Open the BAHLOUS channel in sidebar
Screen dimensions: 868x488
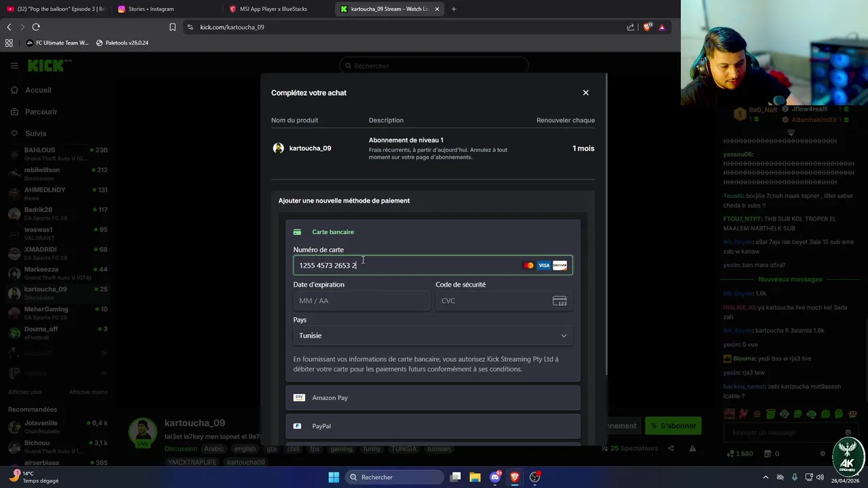tap(58, 153)
